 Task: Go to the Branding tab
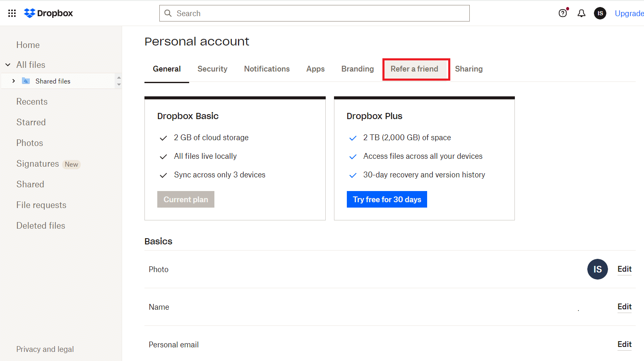pos(358,69)
